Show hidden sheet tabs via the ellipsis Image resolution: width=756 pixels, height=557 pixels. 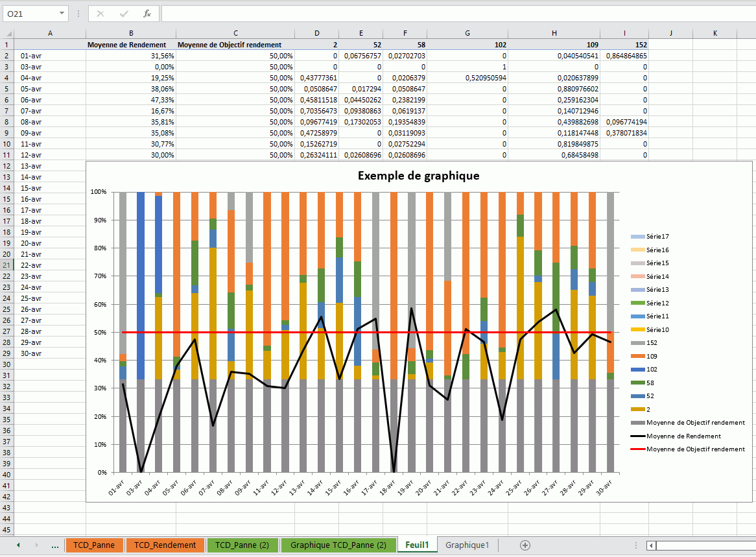coord(55,545)
